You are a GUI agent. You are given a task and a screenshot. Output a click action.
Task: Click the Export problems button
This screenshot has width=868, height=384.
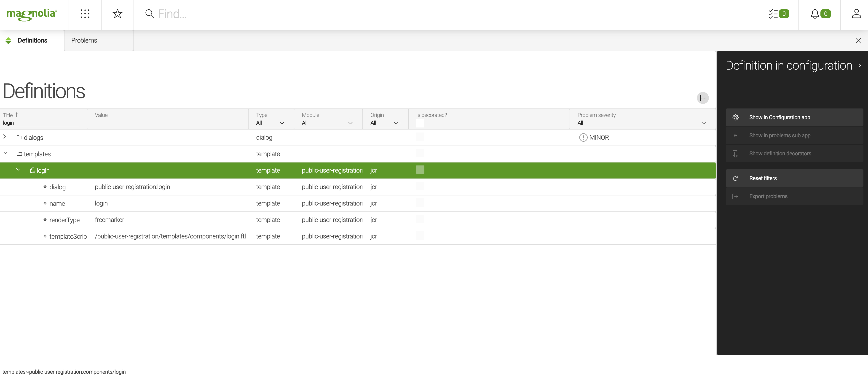769,196
